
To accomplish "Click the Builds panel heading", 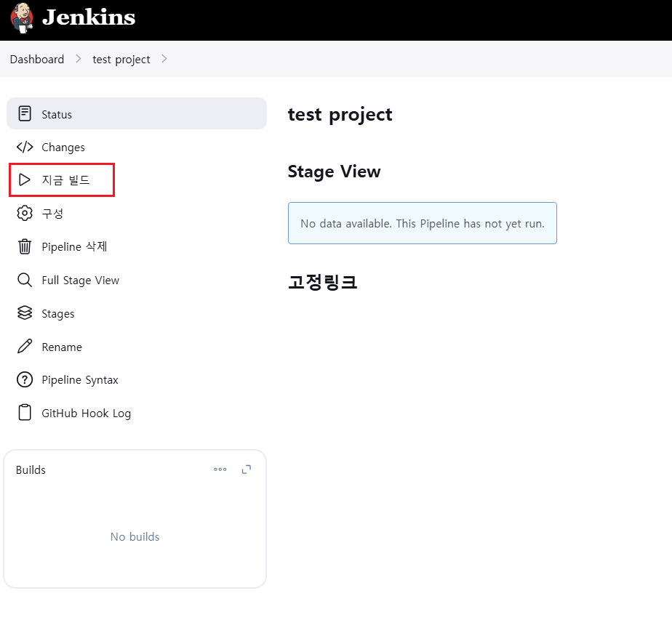I will tap(31, 470).
